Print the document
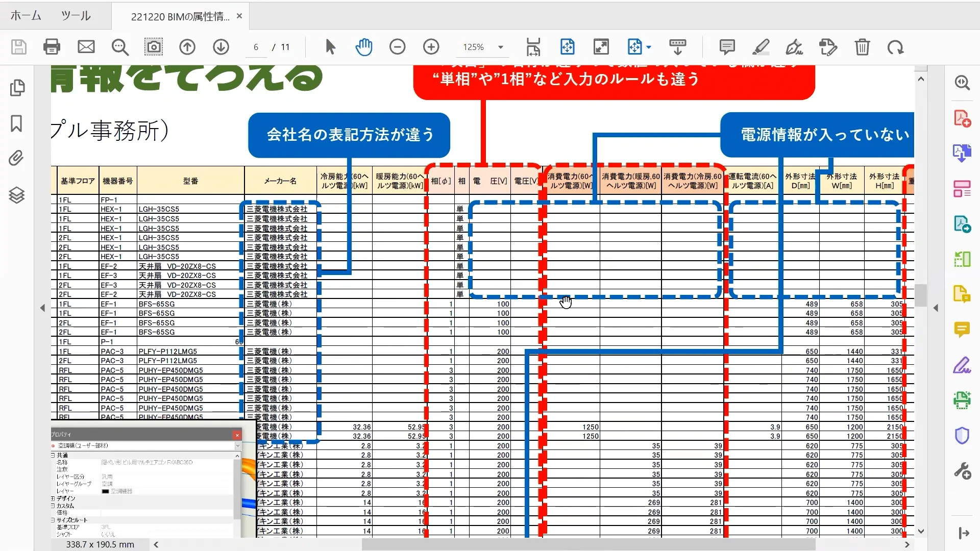Image resolution: width=980 pixels, height=551 pixels. (x=51, y=47)
